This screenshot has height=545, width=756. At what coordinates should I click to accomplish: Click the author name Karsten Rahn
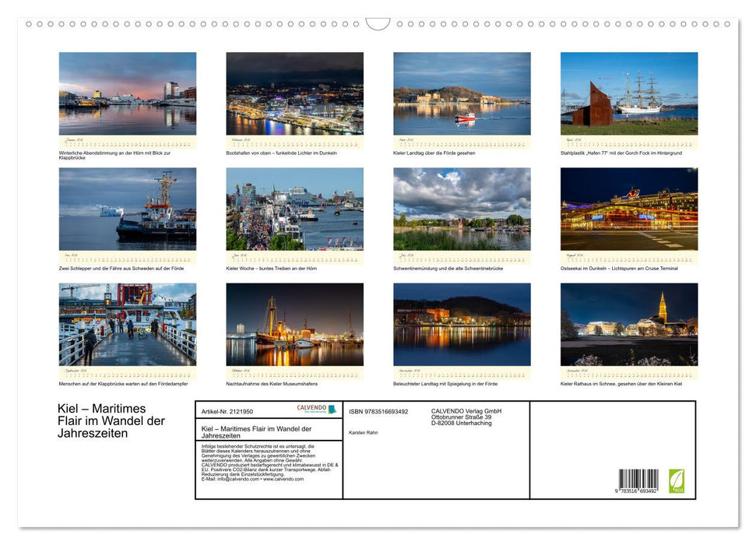pyautogui.click(x=363, y=431)
